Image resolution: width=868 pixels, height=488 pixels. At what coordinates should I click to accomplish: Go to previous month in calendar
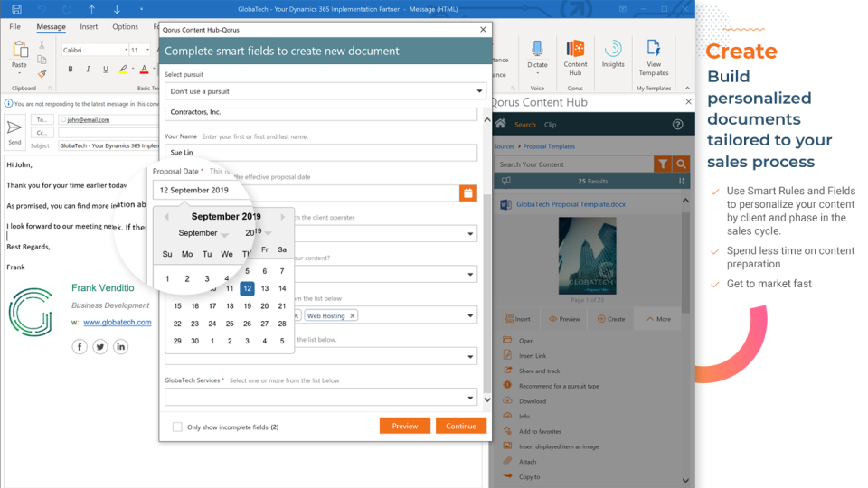point(166,217)
